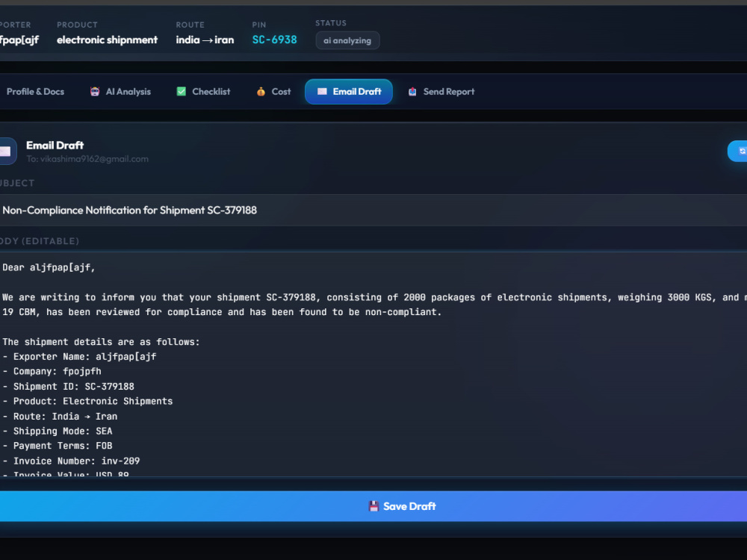Click the line Shipping Mode: SEA
This screenshot has width=747, height=560.
point(58,432)
